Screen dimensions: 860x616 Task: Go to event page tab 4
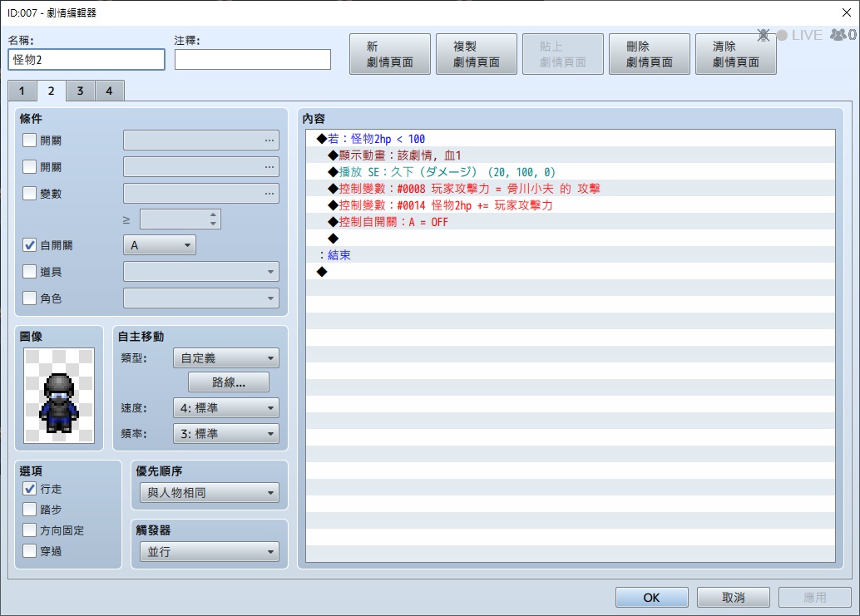[x=109, y=91]
